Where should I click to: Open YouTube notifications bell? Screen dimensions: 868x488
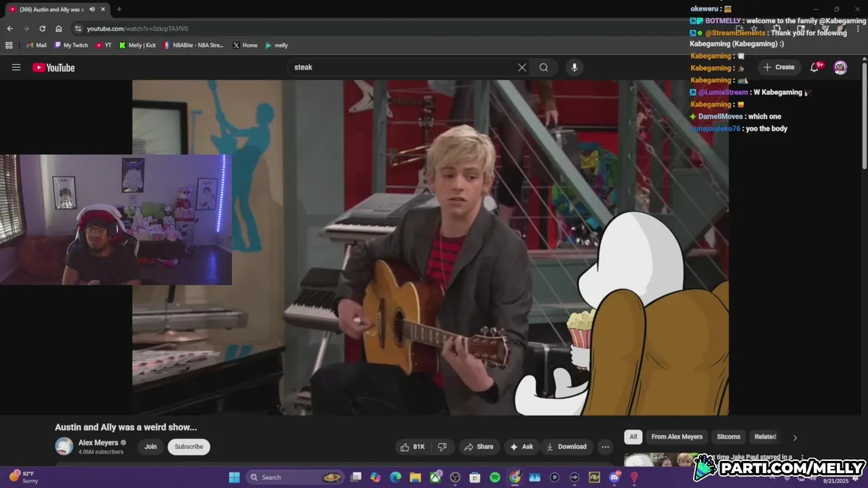815,66
